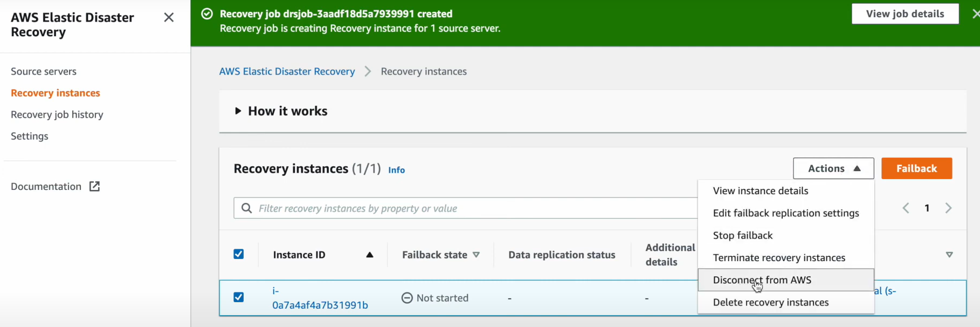The image size is (980, 327).
Task: Select Stop failback menu option
Action: pos(786,235)
